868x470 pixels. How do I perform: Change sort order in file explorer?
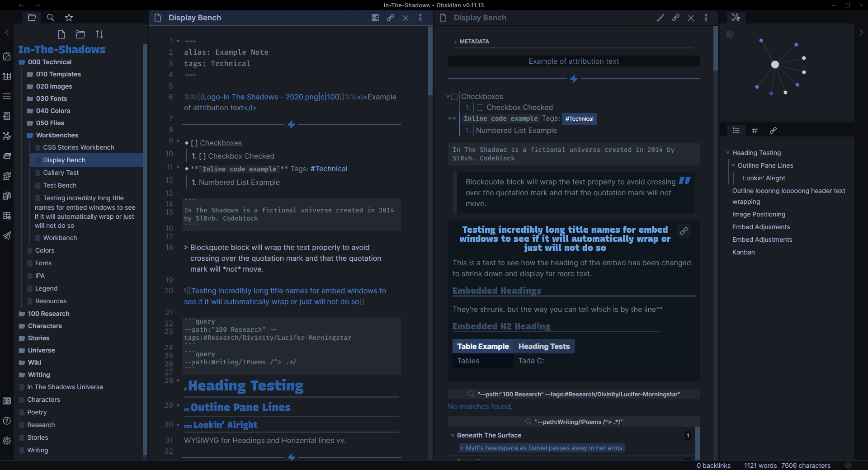[99, 34]
